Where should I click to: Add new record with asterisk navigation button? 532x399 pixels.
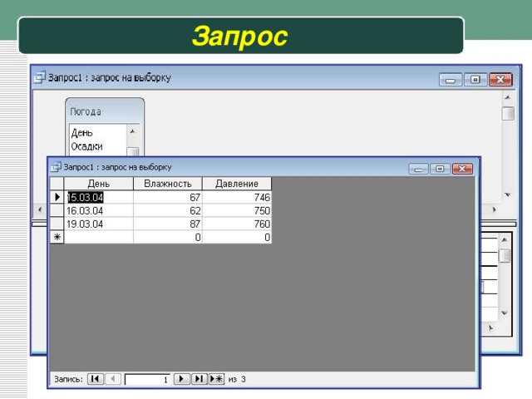coord(216,379)
